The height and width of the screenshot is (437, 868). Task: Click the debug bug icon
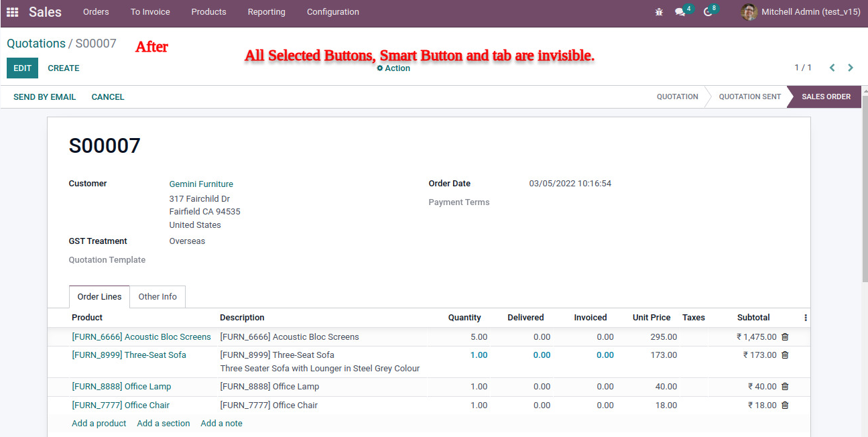pos(659,12)
